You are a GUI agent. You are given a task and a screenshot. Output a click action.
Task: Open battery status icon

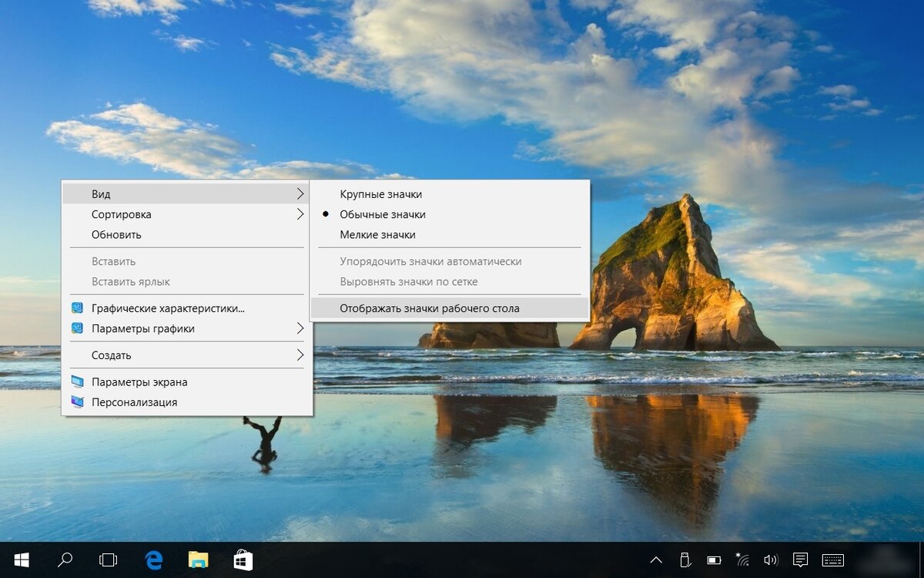coord(714,560)
